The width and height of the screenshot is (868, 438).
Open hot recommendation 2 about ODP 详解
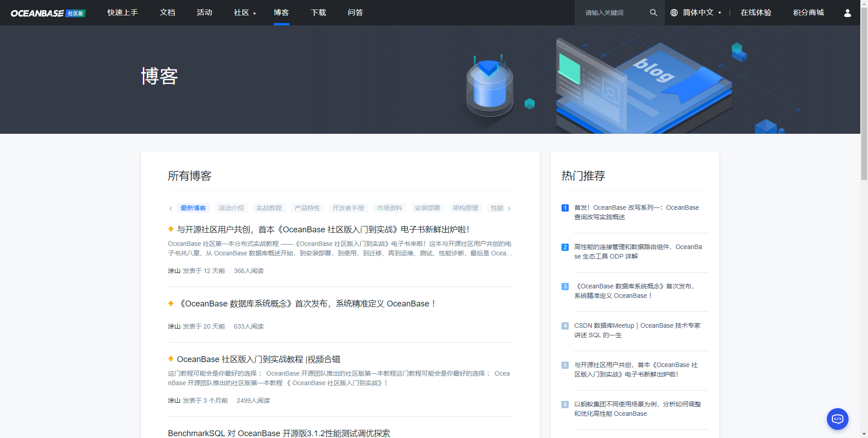(x=638, y=252)
